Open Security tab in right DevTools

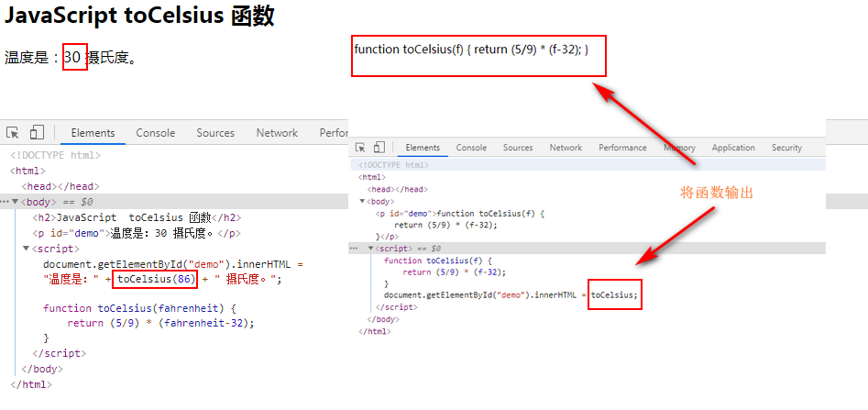[786, 148]
